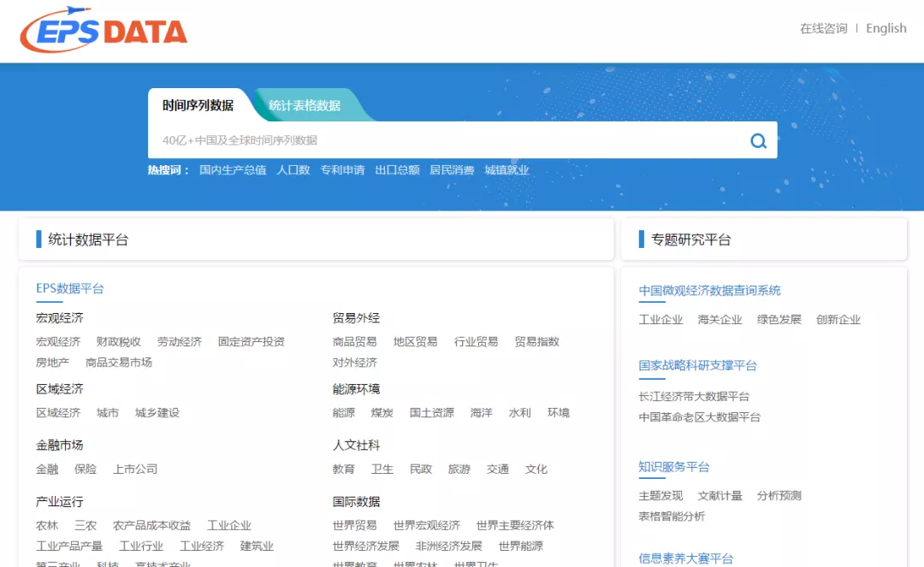The width and height of the screenshot is (924, 567).
Task: Open 农林 database
Action: (x=47, y=525)
